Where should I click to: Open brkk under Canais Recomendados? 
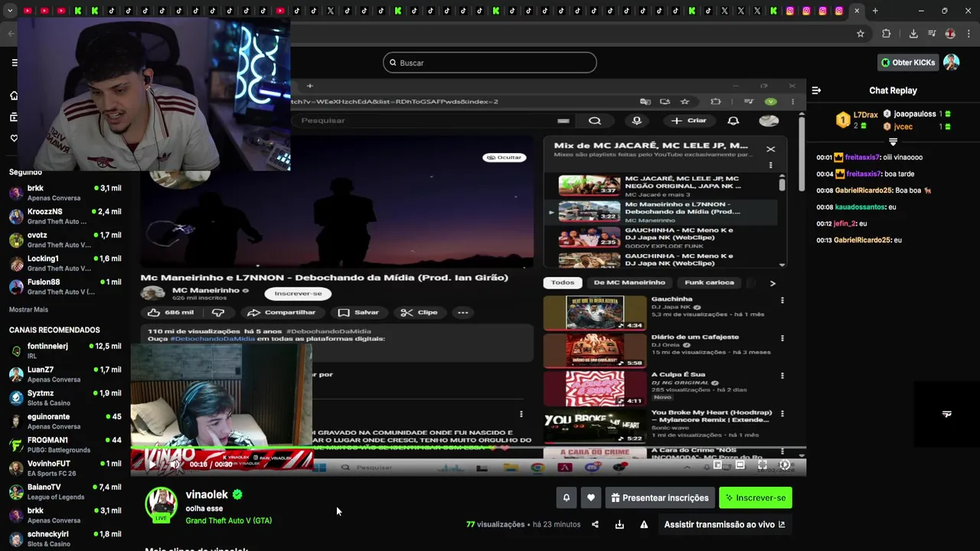click(64, 515)
